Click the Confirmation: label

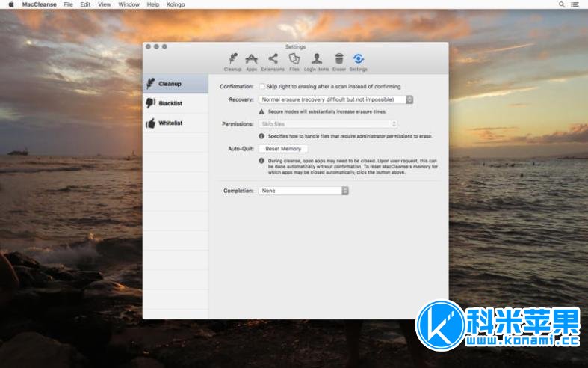(237, 86)
